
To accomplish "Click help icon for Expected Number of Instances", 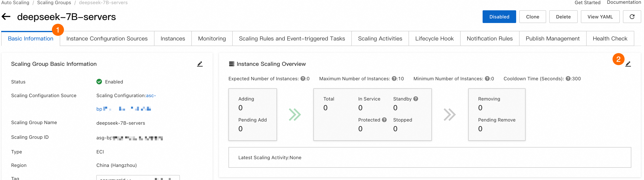I will point(303,79).
